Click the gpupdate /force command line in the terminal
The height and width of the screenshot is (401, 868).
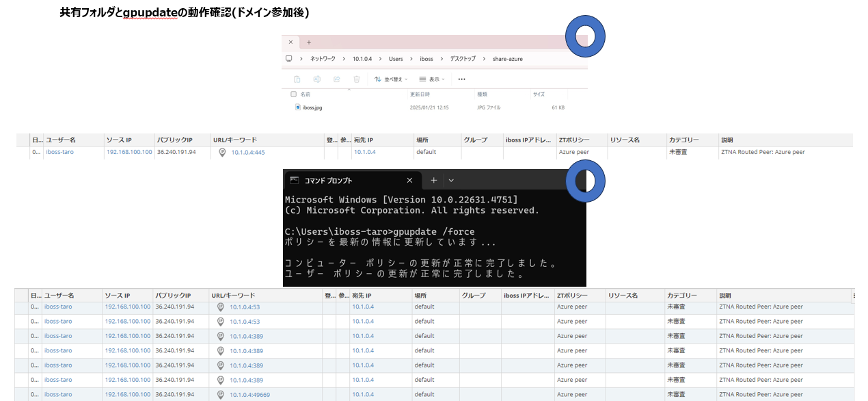[x=379, y=232]
